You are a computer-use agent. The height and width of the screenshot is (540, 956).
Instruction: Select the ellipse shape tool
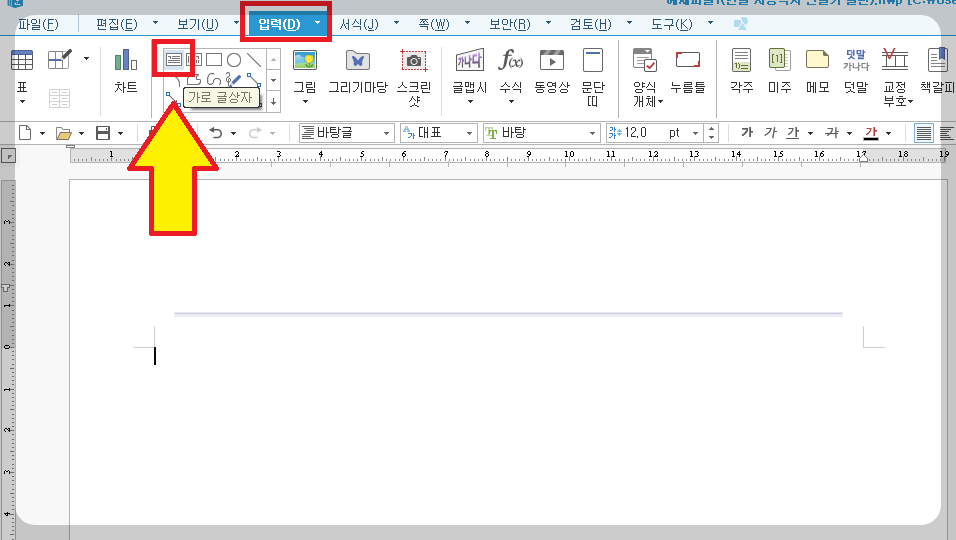(234, 60)
